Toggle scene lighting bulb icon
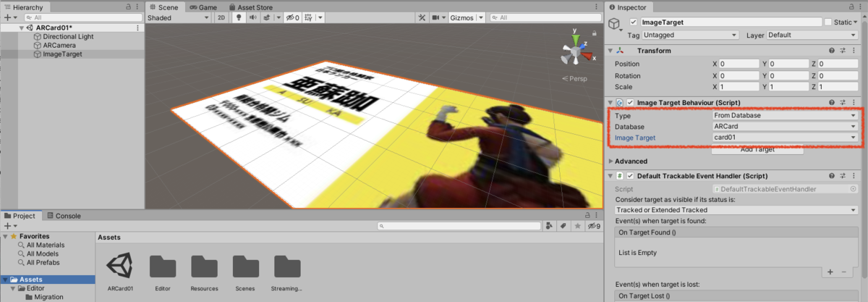Viewport: 868px width, 302px height. [238, 17]
